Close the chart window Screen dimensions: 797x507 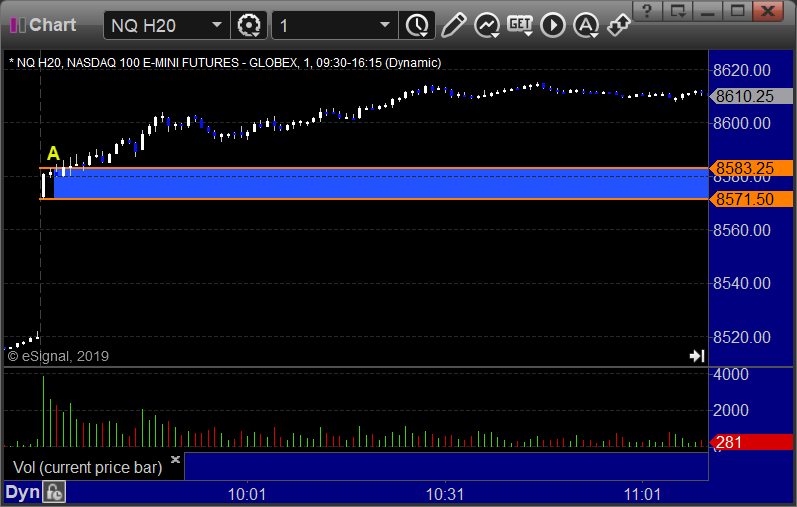[769, 11]
